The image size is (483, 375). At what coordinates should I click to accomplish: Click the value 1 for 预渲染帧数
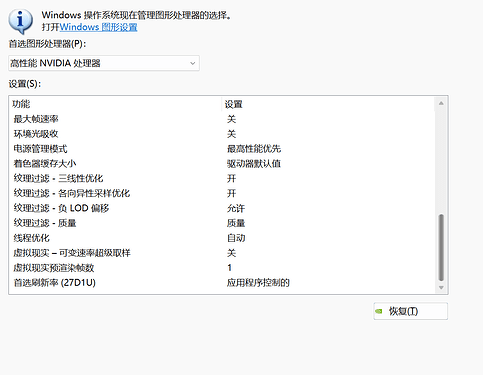[229, 268]
